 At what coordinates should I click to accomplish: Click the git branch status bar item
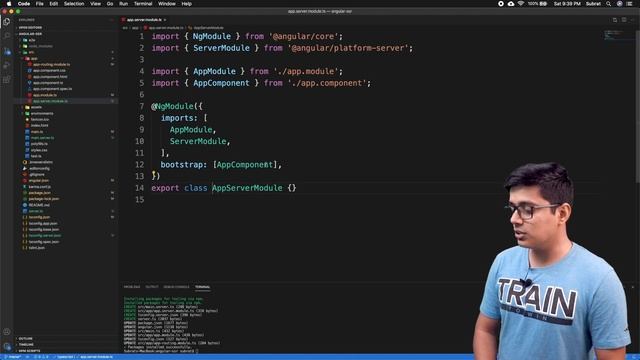[x=12, y=357]
